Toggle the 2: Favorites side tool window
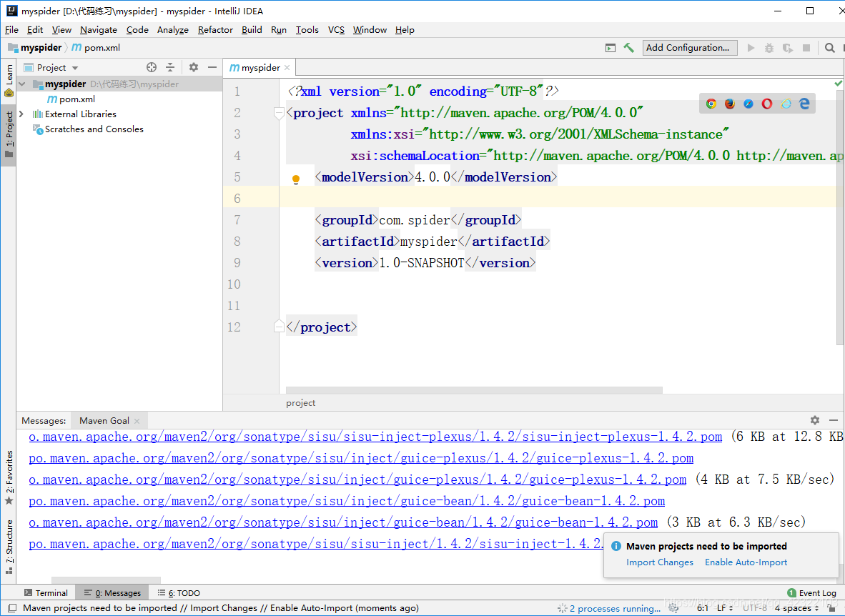The width and height of the screenshot is (845, 616). (x=9, y=478)
